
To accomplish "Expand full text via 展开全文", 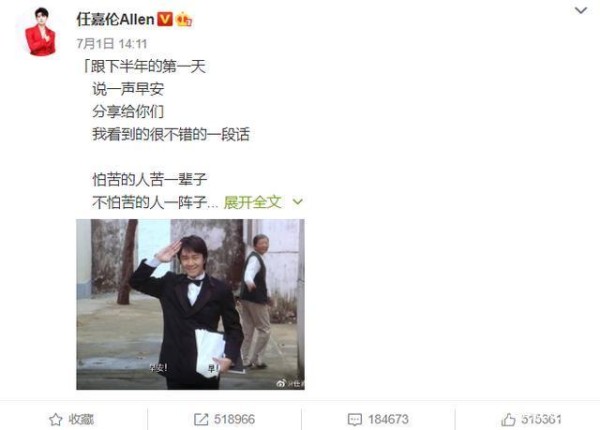I will coord(253,202).
